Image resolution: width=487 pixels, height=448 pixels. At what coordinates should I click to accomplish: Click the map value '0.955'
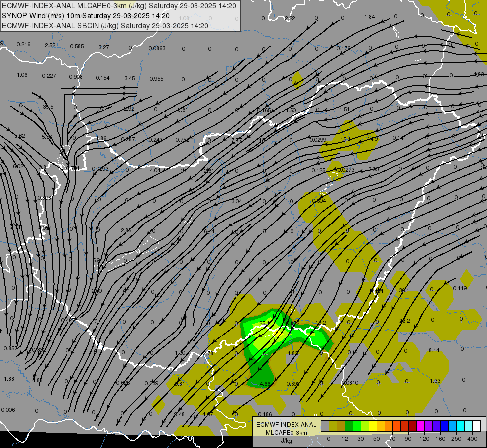tap(156, 79)
